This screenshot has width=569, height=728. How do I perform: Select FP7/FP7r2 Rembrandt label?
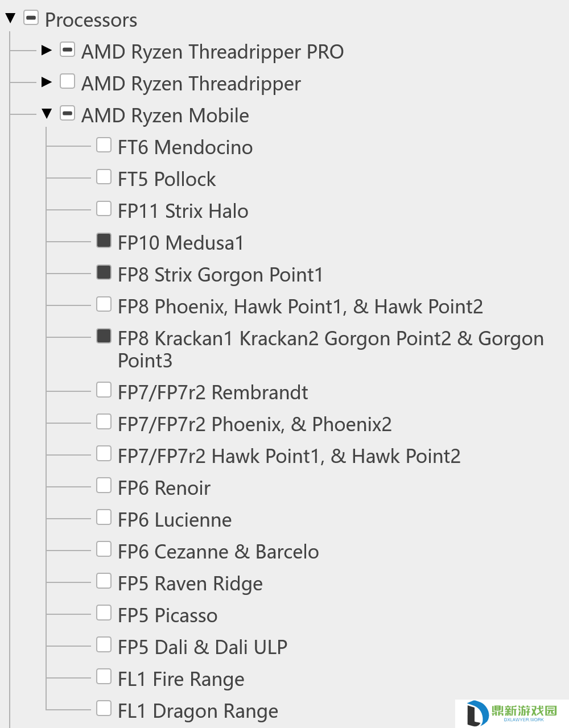point(213,392)
